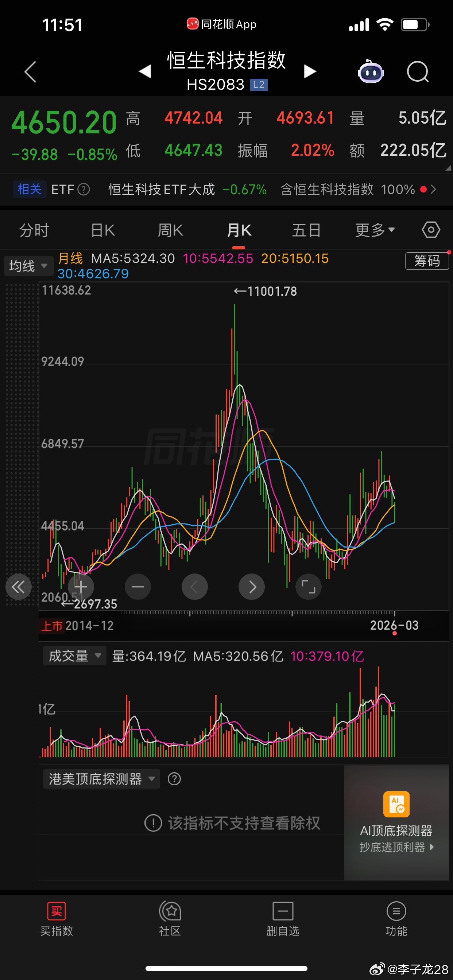The image size is (453, 980).
Task: Tap 相关 tag in ETF row
Action: [x=30, y=189]
